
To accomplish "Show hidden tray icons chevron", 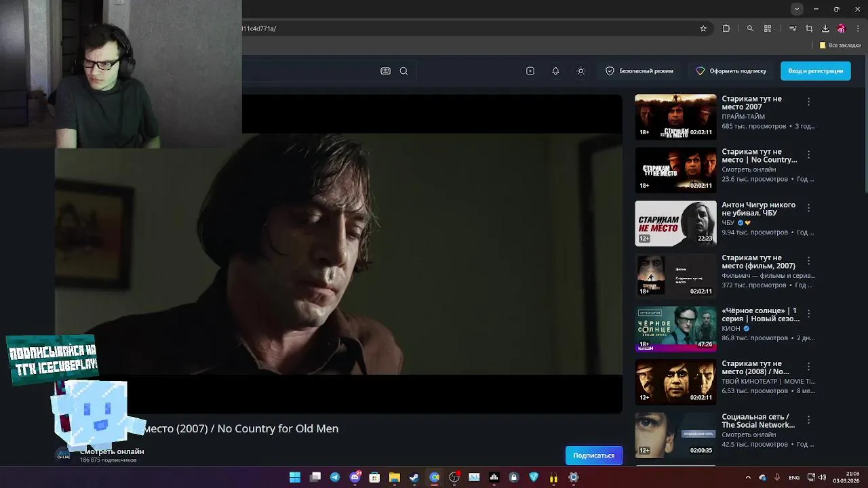I will [748, 477].
